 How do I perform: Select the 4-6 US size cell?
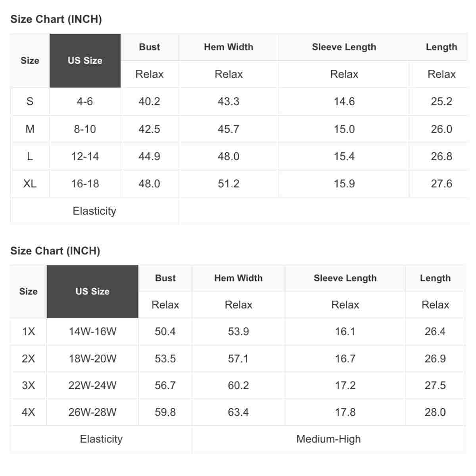point(85,102)
